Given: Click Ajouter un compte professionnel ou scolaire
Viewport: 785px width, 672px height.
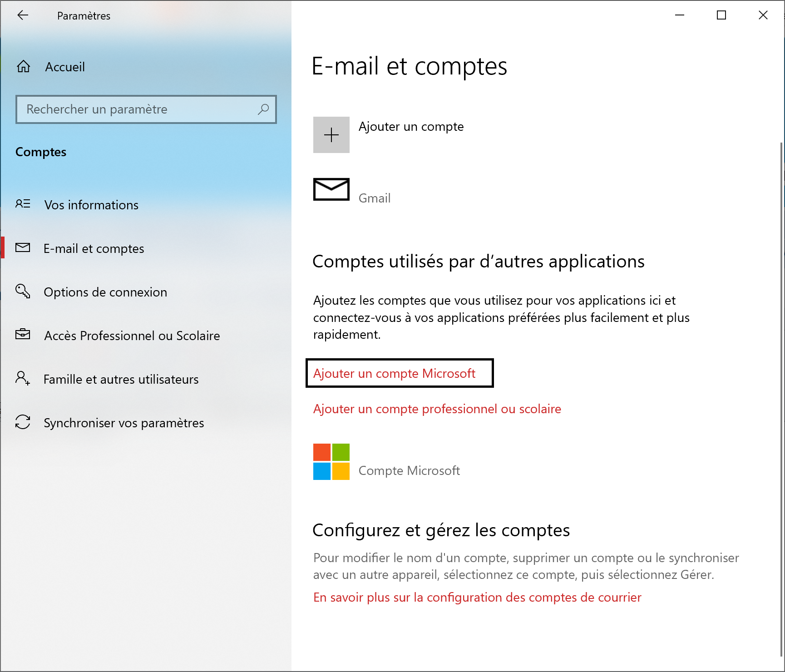Looking at the screenshot, I should [437, 409].
